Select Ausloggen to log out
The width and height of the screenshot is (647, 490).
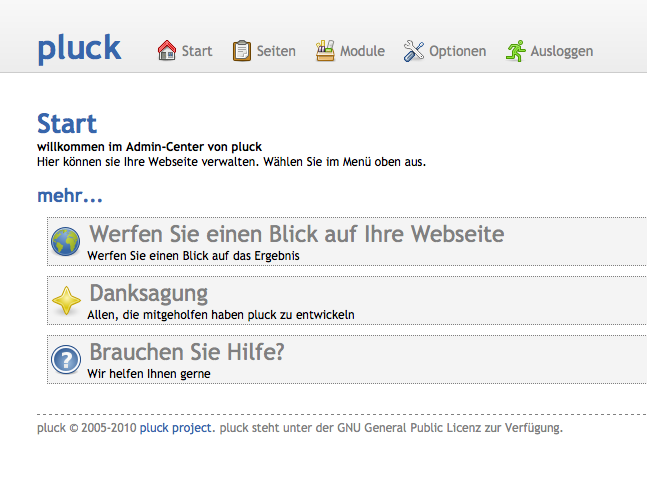tap(562, 51)
